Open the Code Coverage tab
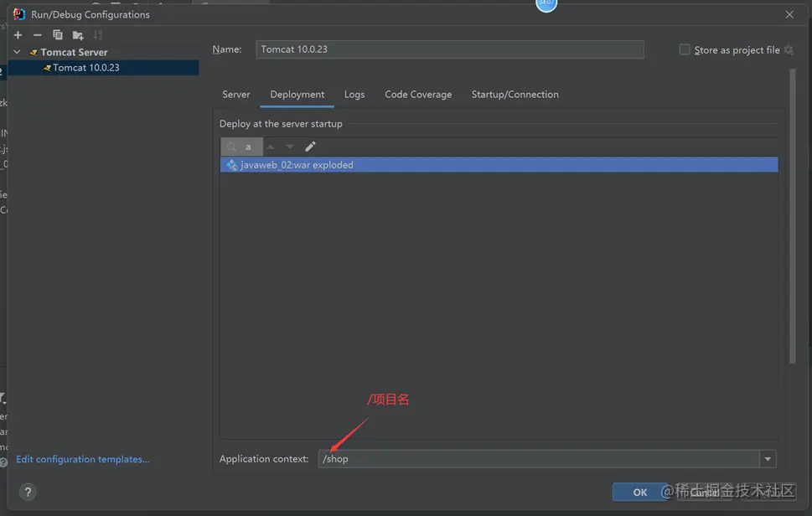This screenshot has width=812, height=516. (418, 95)
